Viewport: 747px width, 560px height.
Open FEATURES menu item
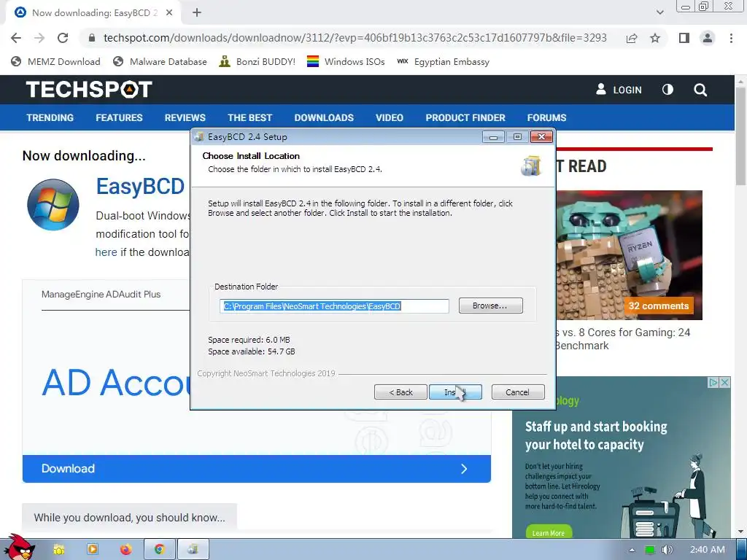coord(119,117)
